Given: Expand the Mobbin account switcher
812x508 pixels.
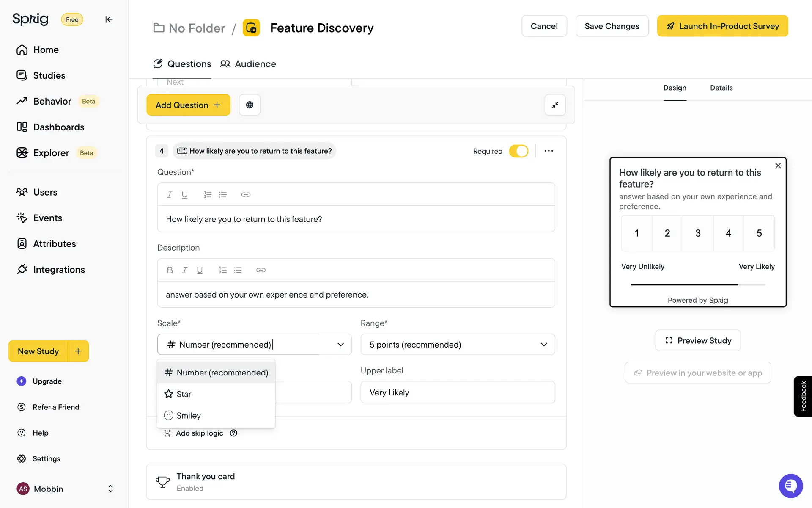Looking at the screenshot, I should 110,489.
